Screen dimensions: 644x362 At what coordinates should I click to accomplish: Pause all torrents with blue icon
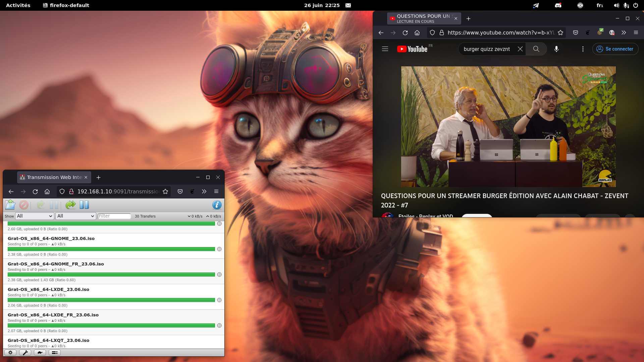pyautogui.click(x=84, y=205)
